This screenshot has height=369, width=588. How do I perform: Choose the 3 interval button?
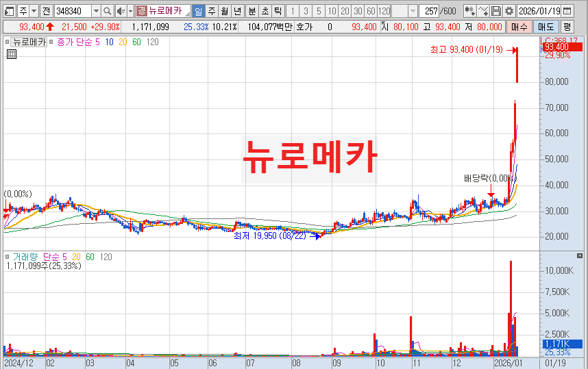tap(306, 11)
